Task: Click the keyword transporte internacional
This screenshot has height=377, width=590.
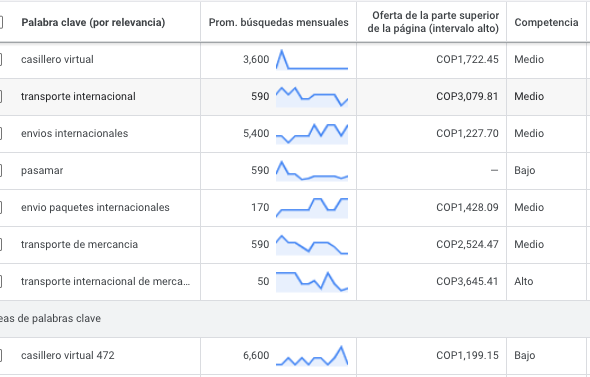Action: point(78,96)
